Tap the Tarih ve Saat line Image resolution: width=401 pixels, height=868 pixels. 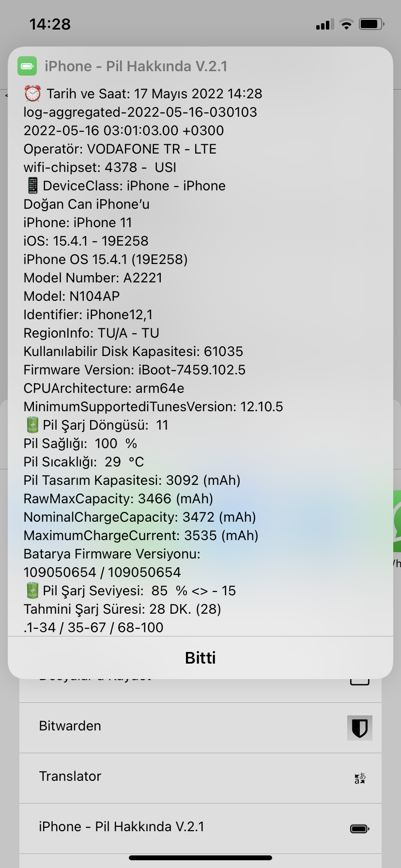click(x=154, y=93)
